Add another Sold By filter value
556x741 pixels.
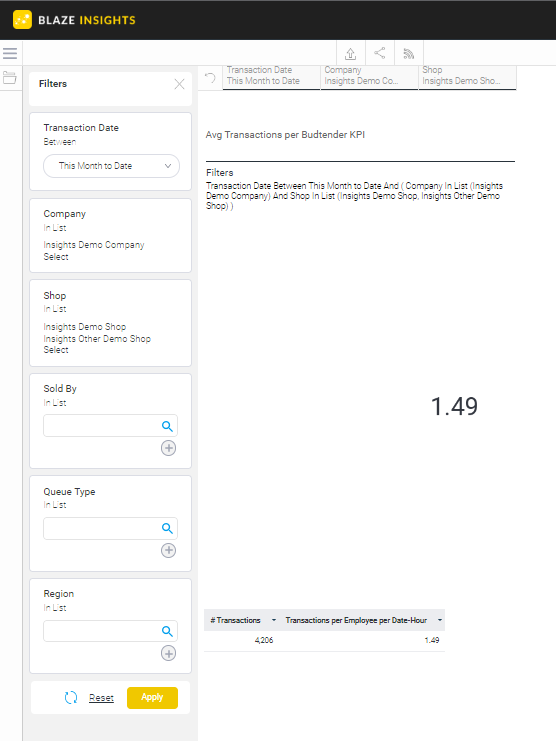(x=169, y=448)
